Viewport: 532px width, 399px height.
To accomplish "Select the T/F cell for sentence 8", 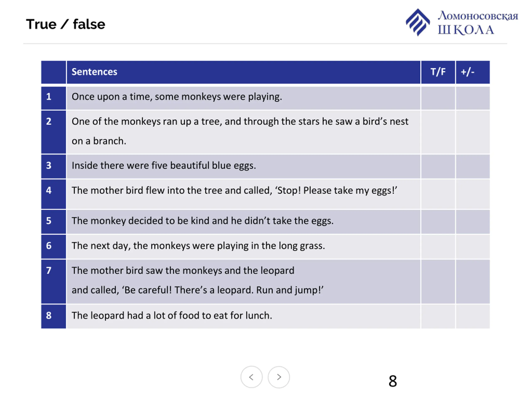I will click(438, 316).
